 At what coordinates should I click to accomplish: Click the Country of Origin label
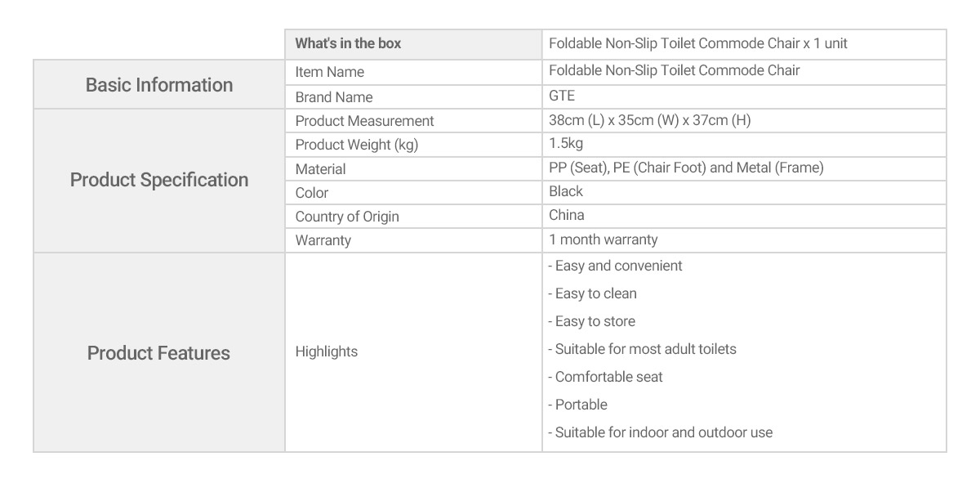point(347,217)
